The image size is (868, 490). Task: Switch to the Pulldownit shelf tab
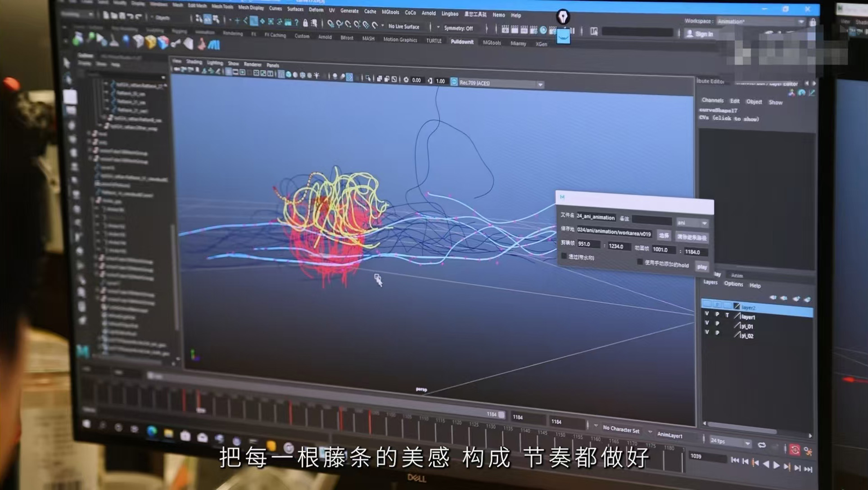462,42
